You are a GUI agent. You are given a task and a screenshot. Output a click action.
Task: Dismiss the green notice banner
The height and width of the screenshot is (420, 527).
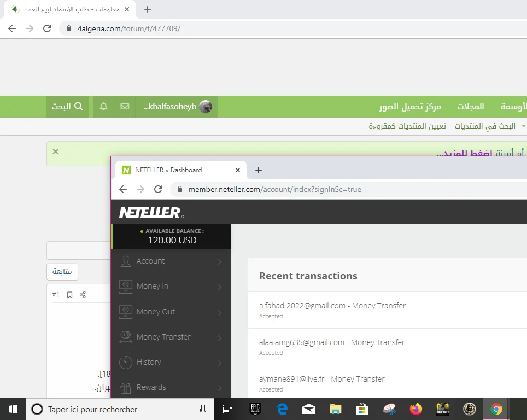[x=55, y=151]
